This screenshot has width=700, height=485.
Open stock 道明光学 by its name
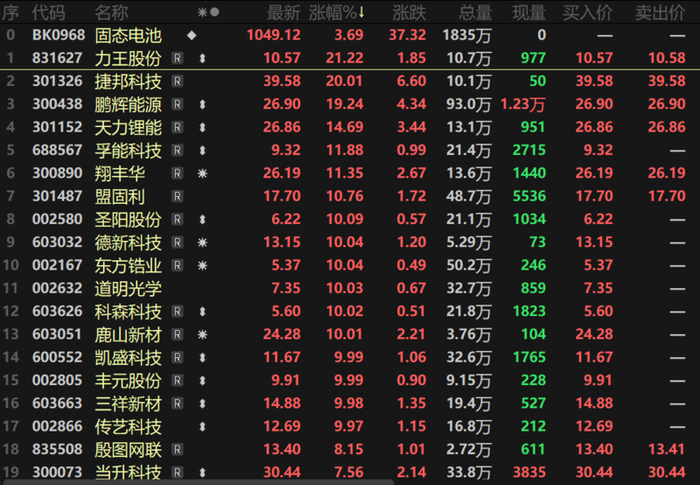coord(128,288)
